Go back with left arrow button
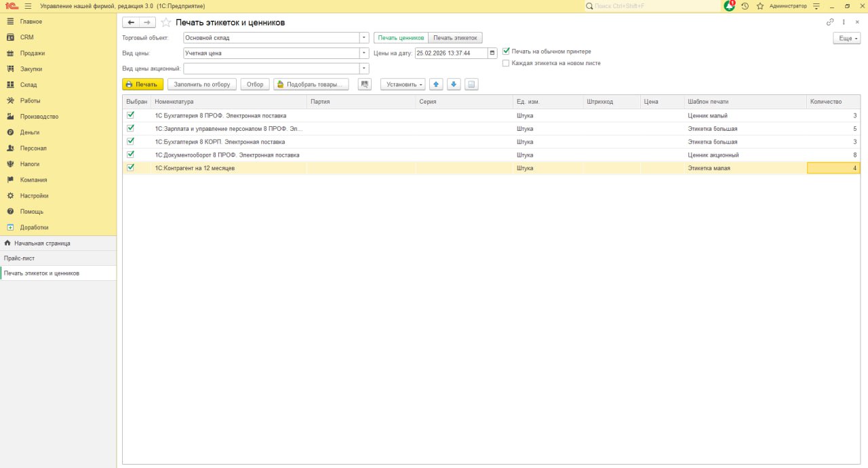Screen dimensions: 868x468 [x=132, y=22]
